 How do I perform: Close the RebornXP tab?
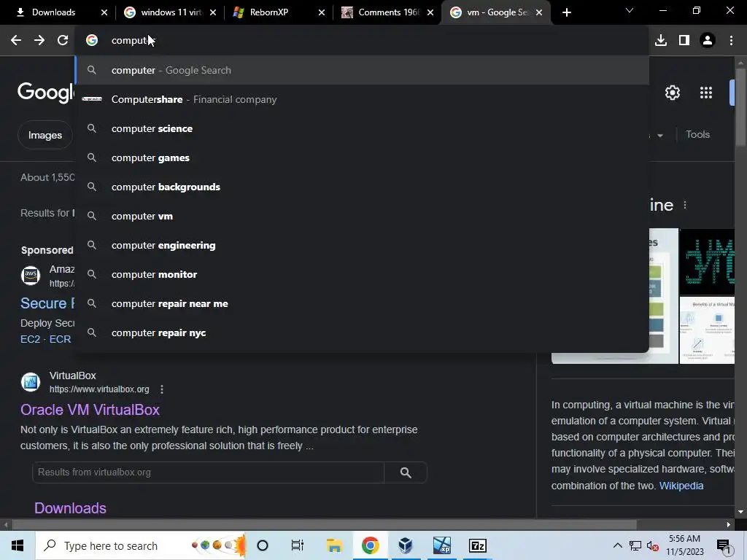[322, 12]
